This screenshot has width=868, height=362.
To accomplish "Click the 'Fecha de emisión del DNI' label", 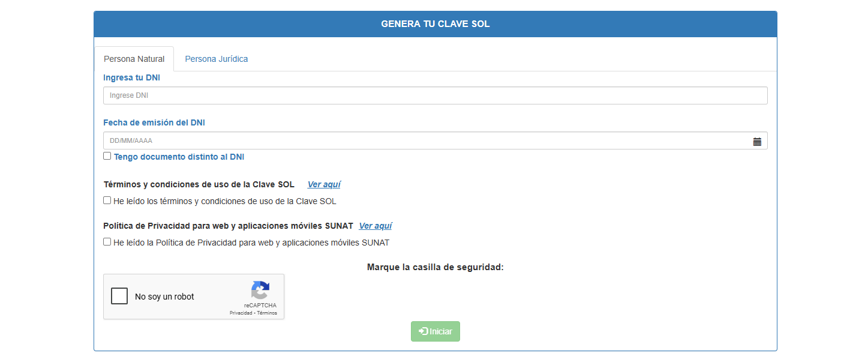I will coord(154,122).
